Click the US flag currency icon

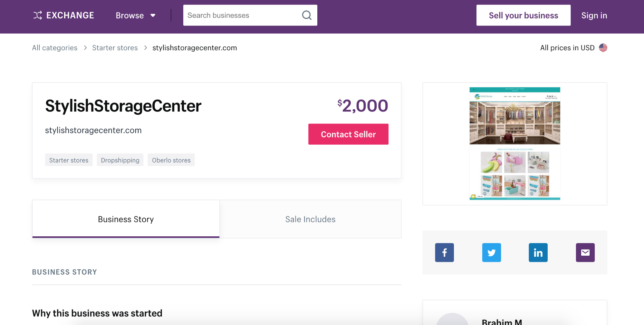point(603,48)
